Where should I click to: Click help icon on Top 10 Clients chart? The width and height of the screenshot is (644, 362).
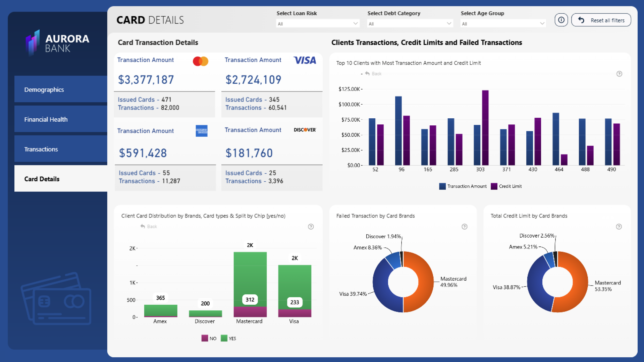tap(619, 74)
